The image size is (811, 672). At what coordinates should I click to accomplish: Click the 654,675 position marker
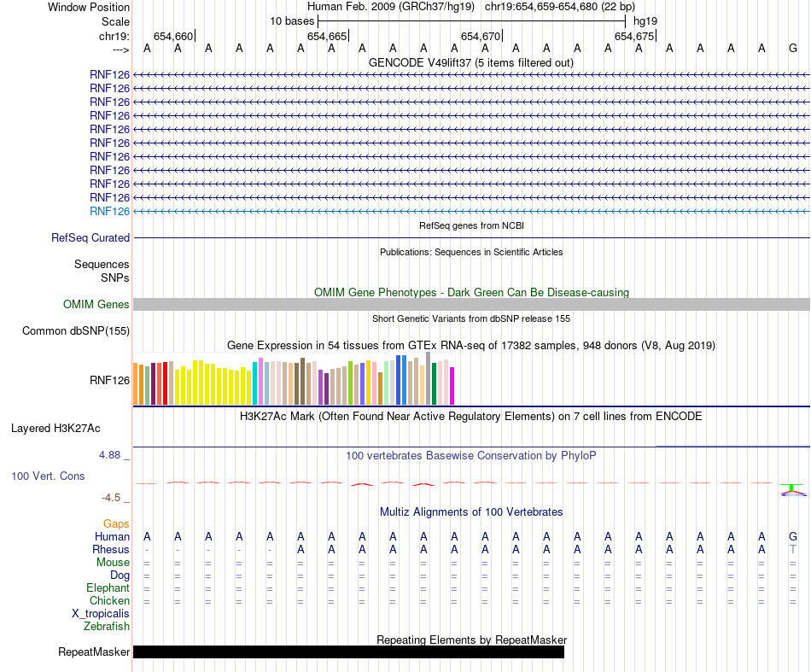634,36
